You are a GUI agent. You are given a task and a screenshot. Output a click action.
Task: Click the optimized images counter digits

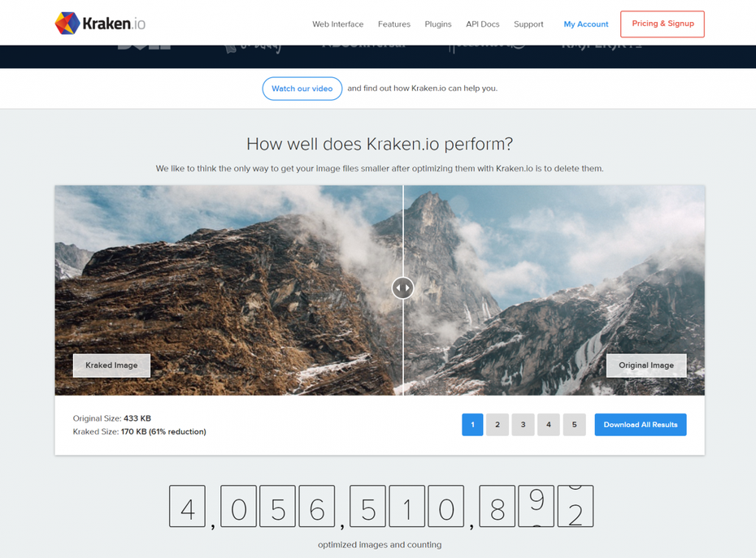pos(381,507)
